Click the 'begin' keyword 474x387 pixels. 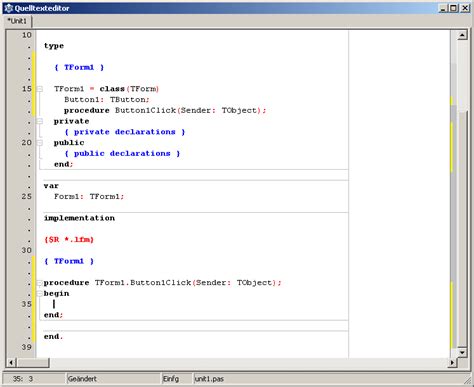[x=56, y=294]
